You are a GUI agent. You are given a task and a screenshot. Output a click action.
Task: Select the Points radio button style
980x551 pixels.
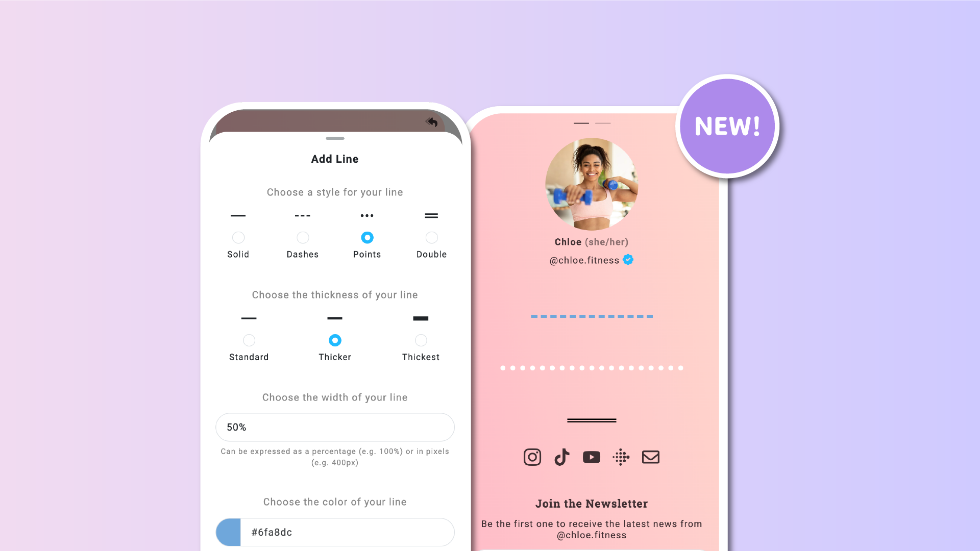point(367,237)
